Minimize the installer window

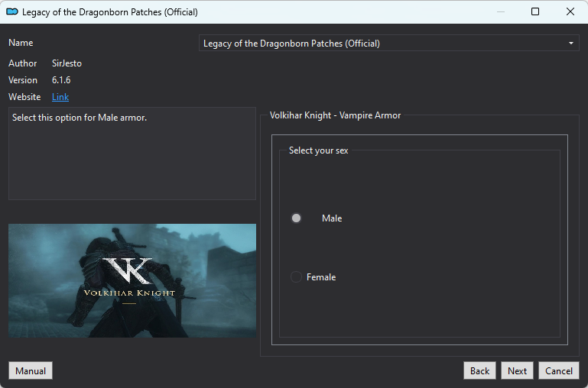pyautogui.click(x=500, y=11)
